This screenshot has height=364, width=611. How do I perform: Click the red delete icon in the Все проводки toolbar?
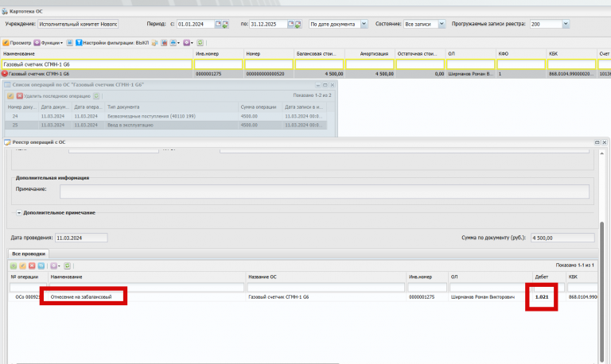pyautogui.click(x=32, y=265)
